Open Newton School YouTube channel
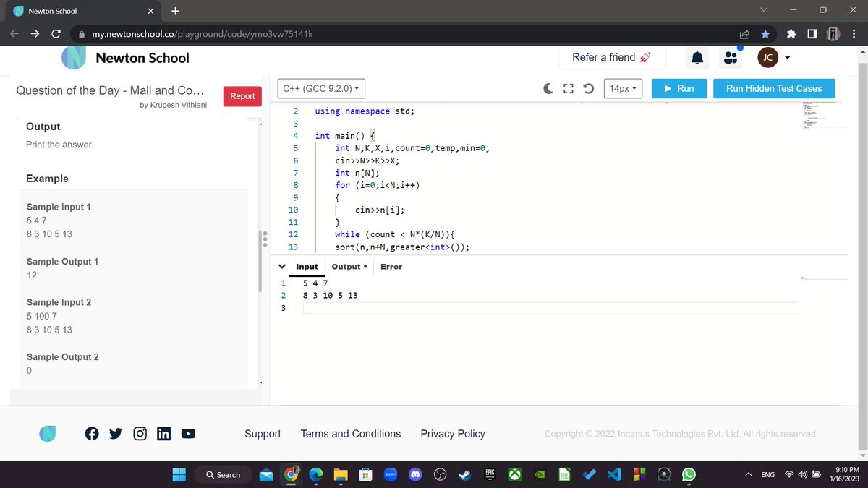868x488 pixels. [x=188, y=434]
